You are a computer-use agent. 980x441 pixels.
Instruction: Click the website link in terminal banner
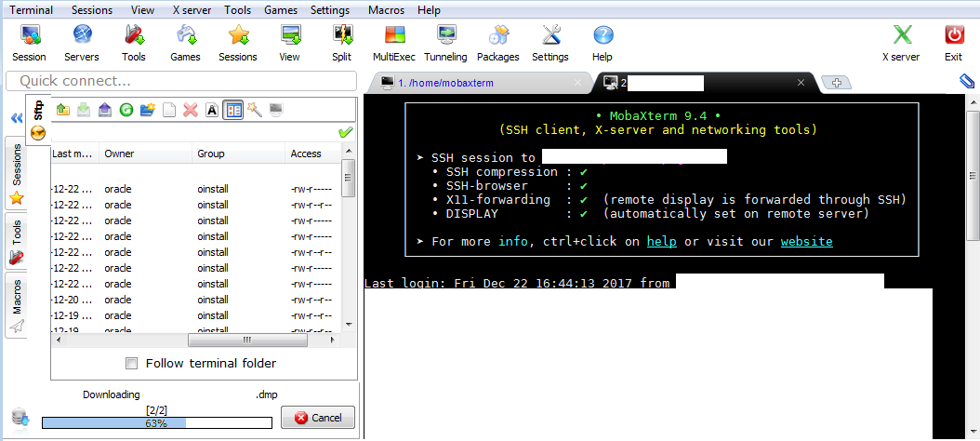click(x=806, y=242)
